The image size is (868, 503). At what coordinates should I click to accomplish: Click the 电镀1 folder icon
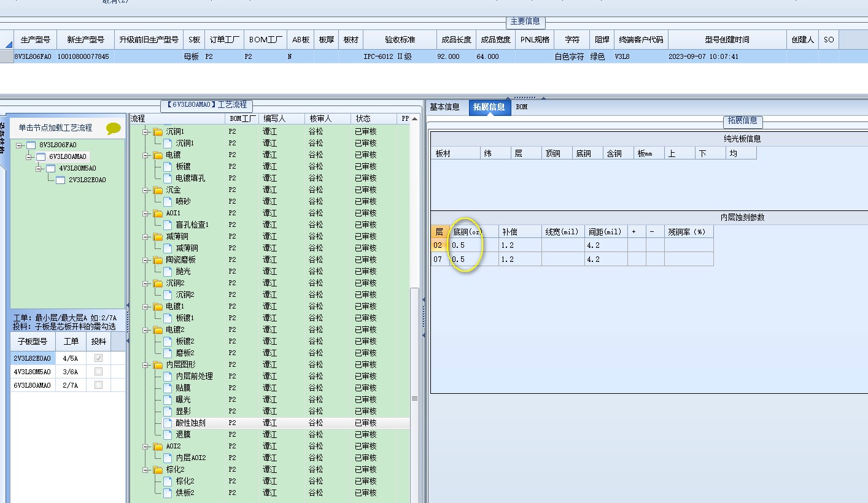[x=158, y=306]
